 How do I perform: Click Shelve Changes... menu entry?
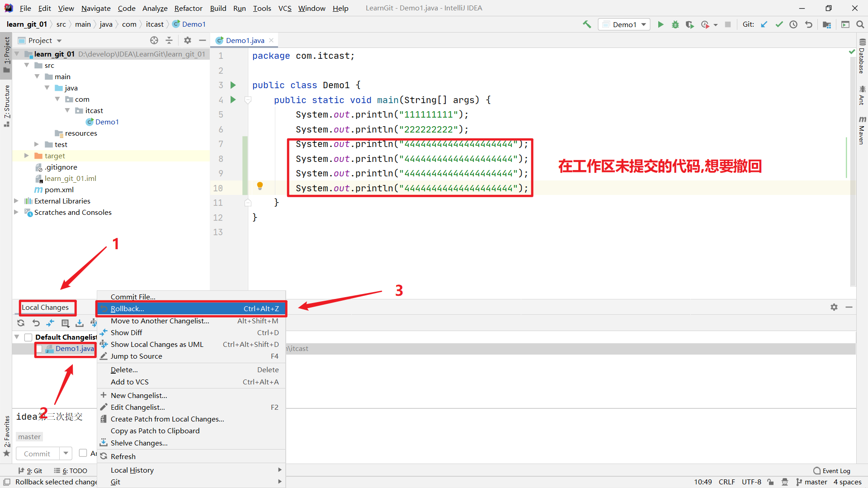click(191, 443)
